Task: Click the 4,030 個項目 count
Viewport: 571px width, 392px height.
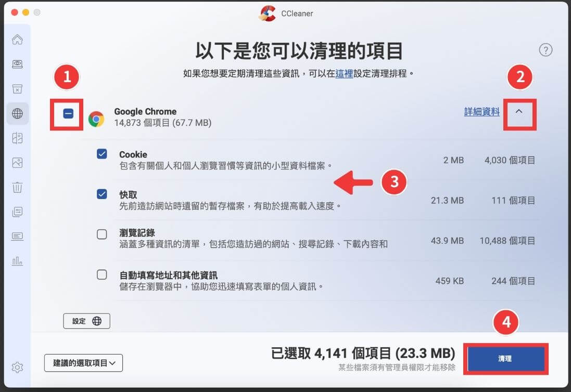Action: click(x=510, y=160)
